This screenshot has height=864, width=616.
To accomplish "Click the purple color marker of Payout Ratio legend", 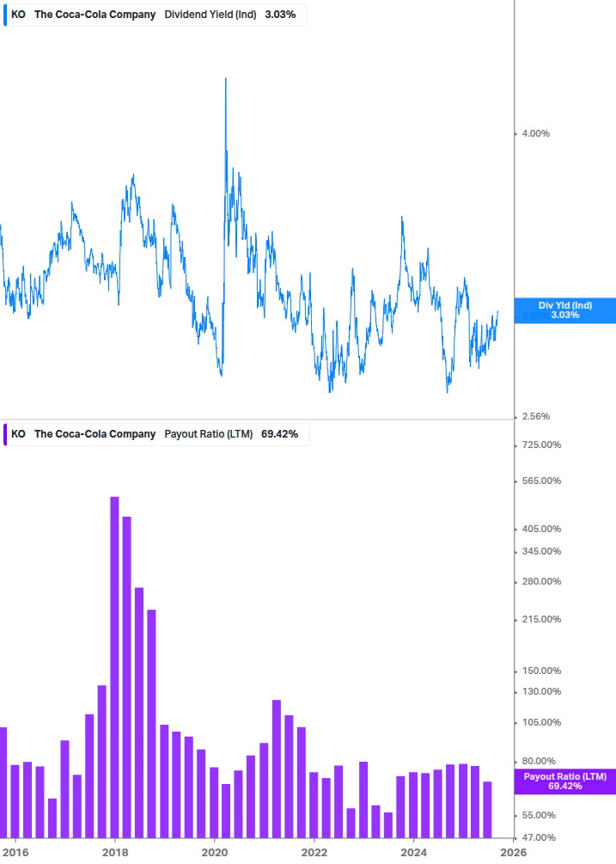I will click(5, 434).
